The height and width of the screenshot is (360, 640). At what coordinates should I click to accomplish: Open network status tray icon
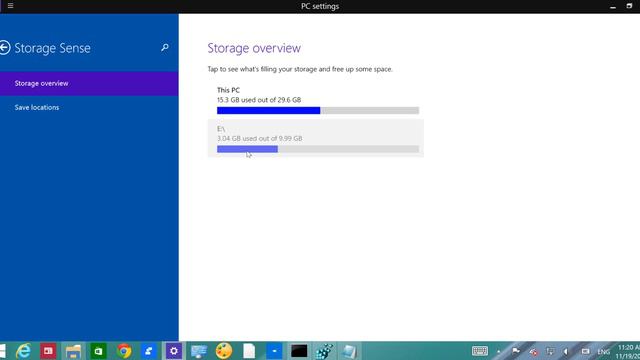click(x=550, y=351)
